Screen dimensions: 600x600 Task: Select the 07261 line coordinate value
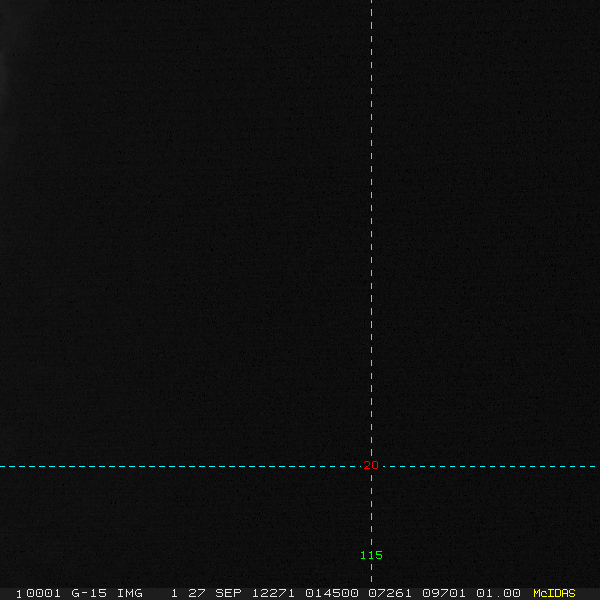[390, 593]
